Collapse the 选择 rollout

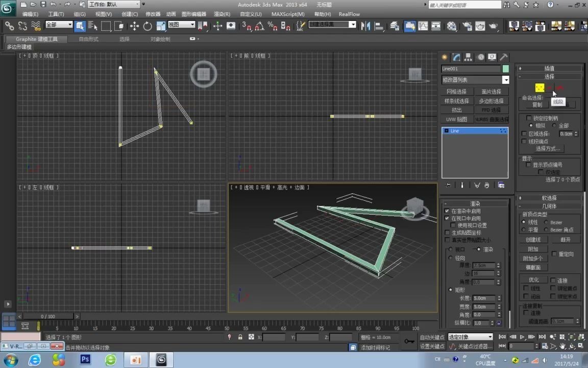click(549, 76)
